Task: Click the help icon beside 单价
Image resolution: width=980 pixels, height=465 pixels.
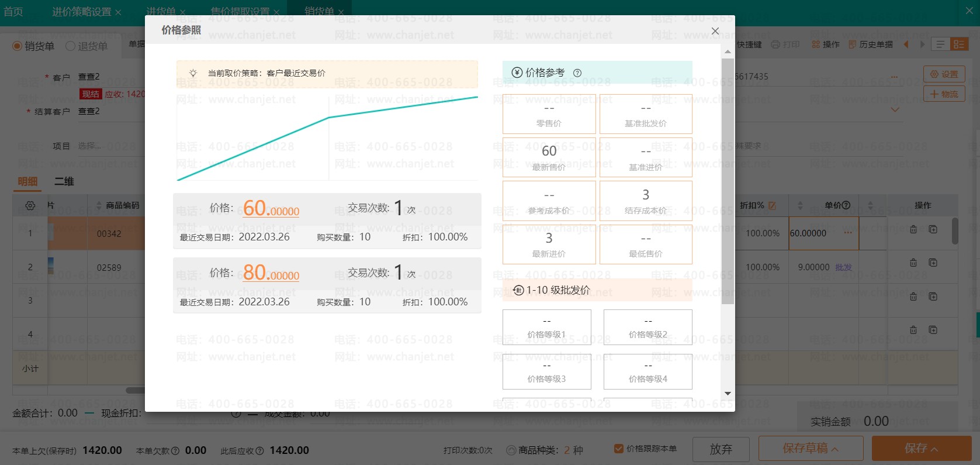Action: 846,205
